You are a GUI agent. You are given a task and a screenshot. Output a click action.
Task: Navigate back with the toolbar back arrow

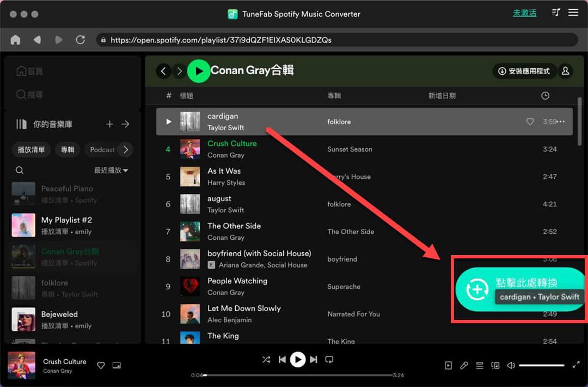coord(37,40)
